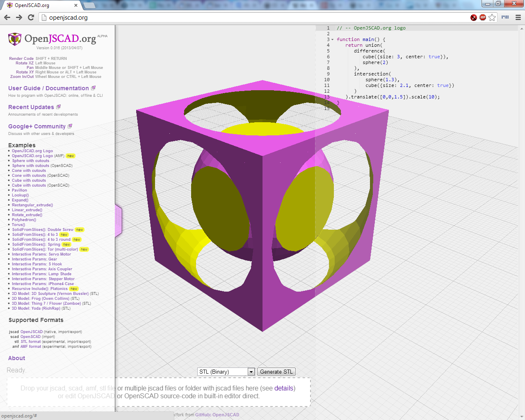Click the browser back arrow
Viewport: 525px width, 420px height.
pos(7,17)
